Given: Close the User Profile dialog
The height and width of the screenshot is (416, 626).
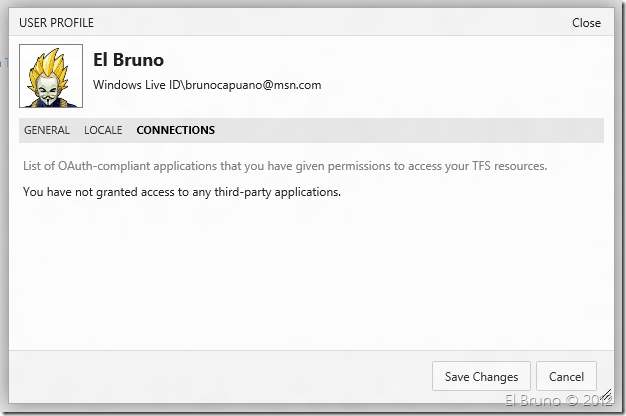Looking at the screenshot, I should click(x=586, y=23).
